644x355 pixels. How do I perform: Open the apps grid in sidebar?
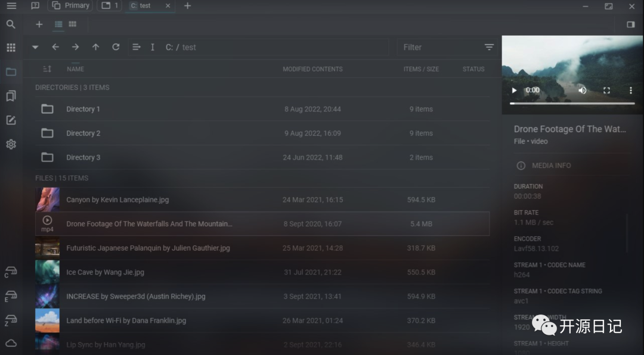point(11,48)
